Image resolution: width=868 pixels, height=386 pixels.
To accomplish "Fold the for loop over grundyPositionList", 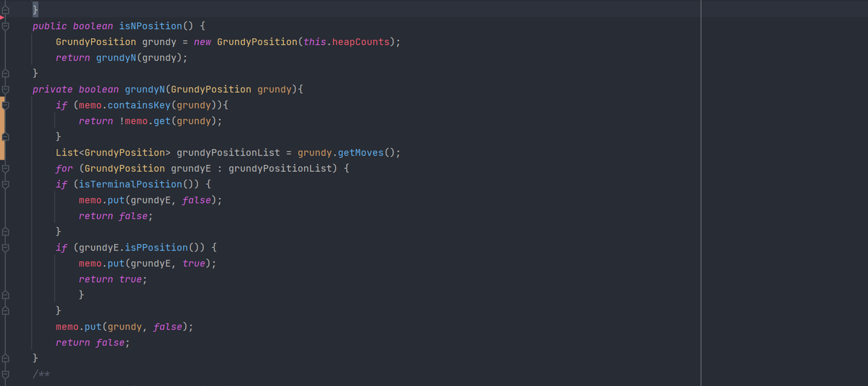I will point(5,169).
